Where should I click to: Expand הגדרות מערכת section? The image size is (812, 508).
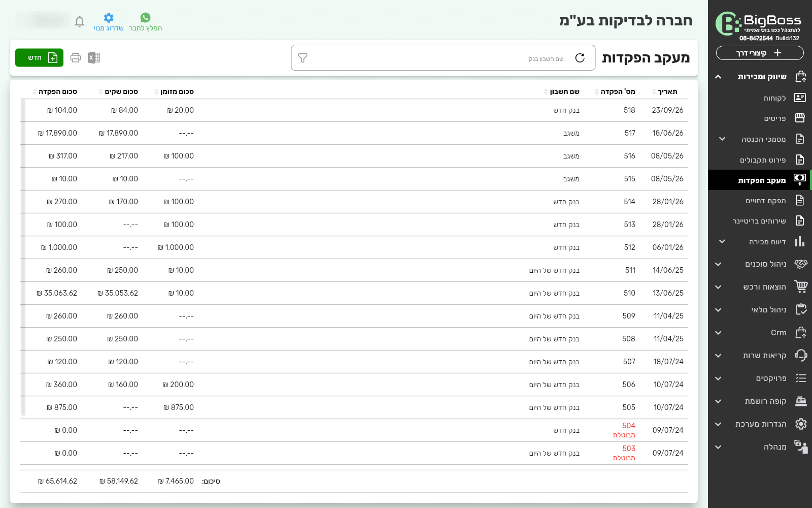(718, 424)
